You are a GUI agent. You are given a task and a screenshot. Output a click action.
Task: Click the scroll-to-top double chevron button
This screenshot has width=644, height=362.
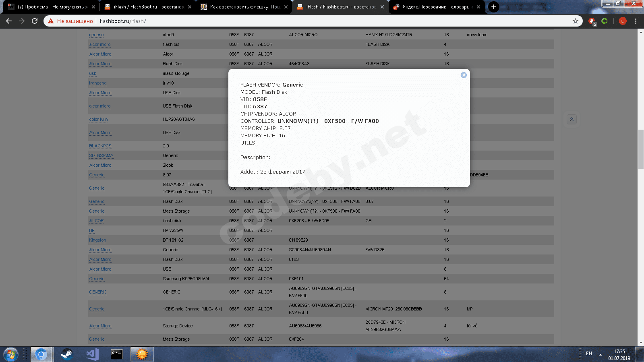(x=572, y=119)
